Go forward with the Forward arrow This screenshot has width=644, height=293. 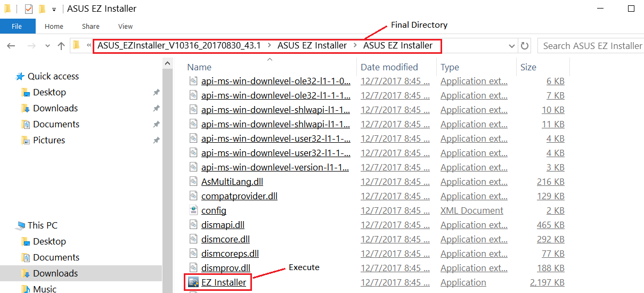31,46
